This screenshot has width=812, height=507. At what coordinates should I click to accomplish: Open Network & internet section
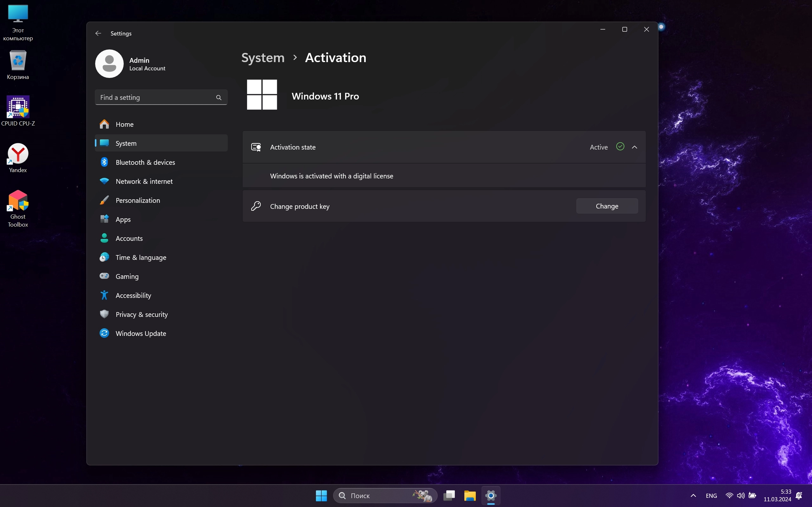point(144,181)
